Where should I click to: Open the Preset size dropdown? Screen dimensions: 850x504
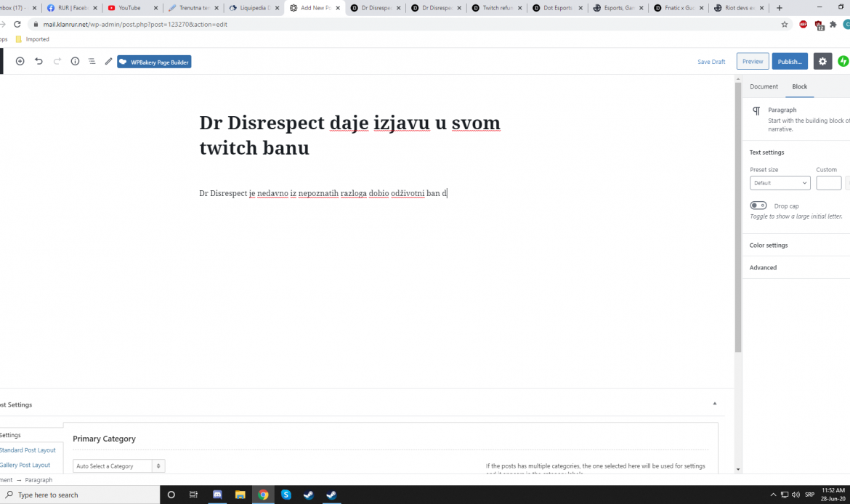(x=780, y=183)
